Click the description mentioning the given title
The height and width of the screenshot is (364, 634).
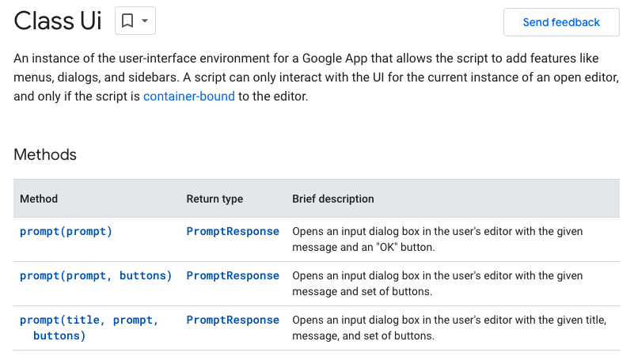449,328
